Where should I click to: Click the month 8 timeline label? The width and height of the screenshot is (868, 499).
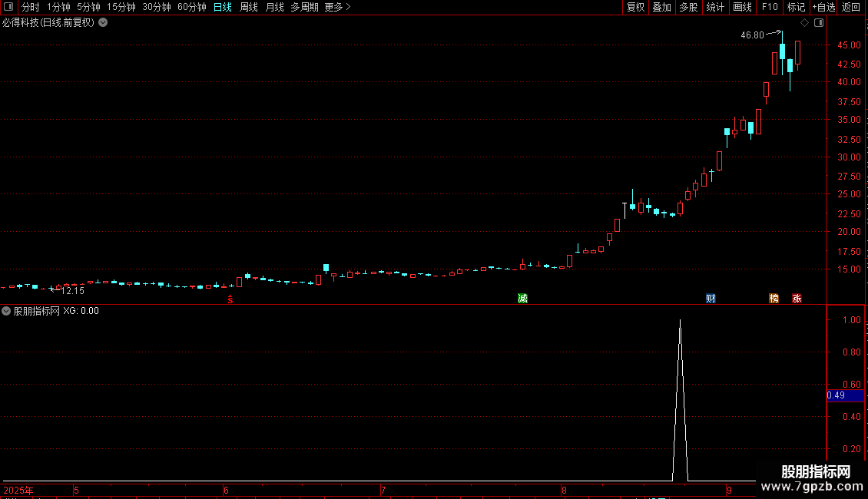[x=564, y=490]
